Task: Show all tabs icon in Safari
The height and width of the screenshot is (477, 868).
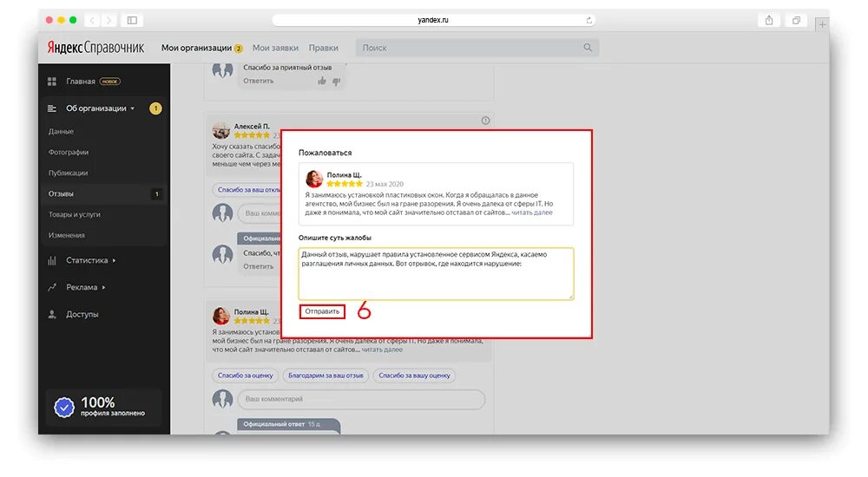Action: [796, 21]
